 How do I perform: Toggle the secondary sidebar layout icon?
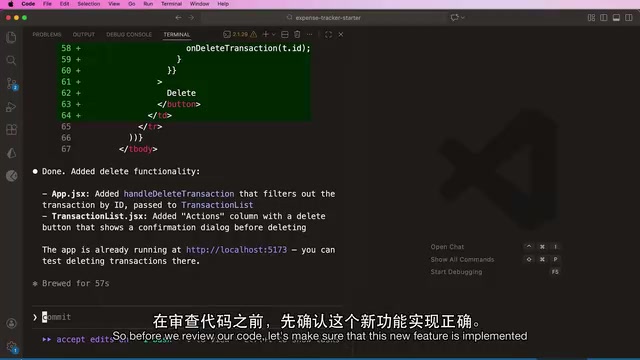click(629, 18)
